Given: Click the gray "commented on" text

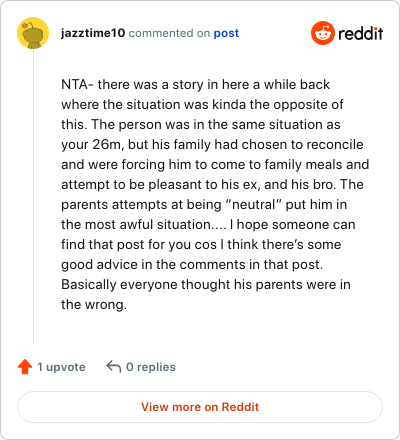Looking at the screenshot, I should (x=169, y=33).
